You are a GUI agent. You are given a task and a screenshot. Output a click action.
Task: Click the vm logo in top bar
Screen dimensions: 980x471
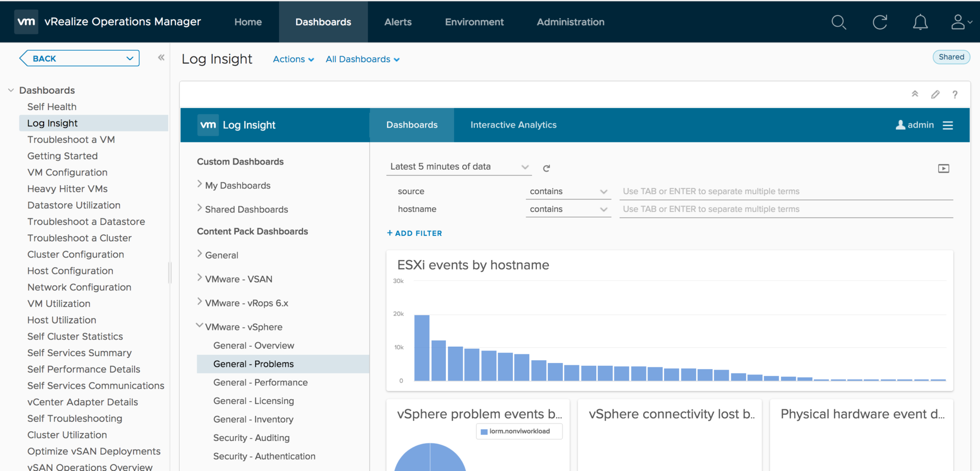point(26,22)
